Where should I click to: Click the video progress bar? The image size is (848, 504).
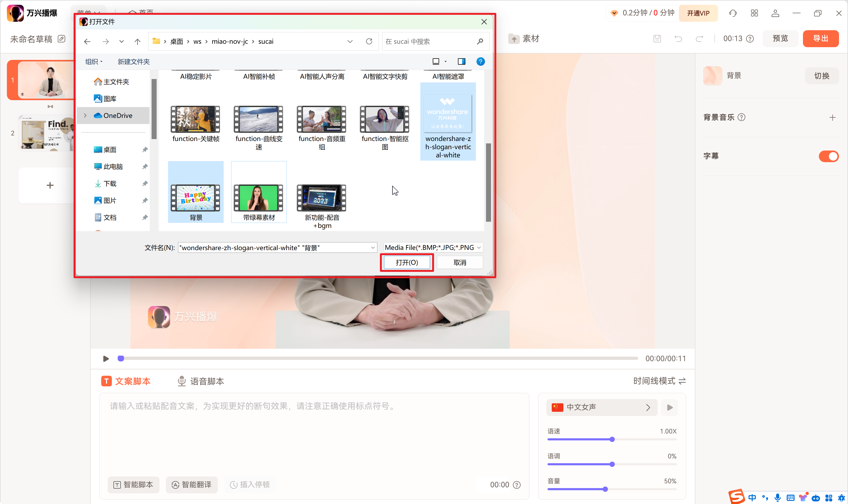tap(378, 358)
